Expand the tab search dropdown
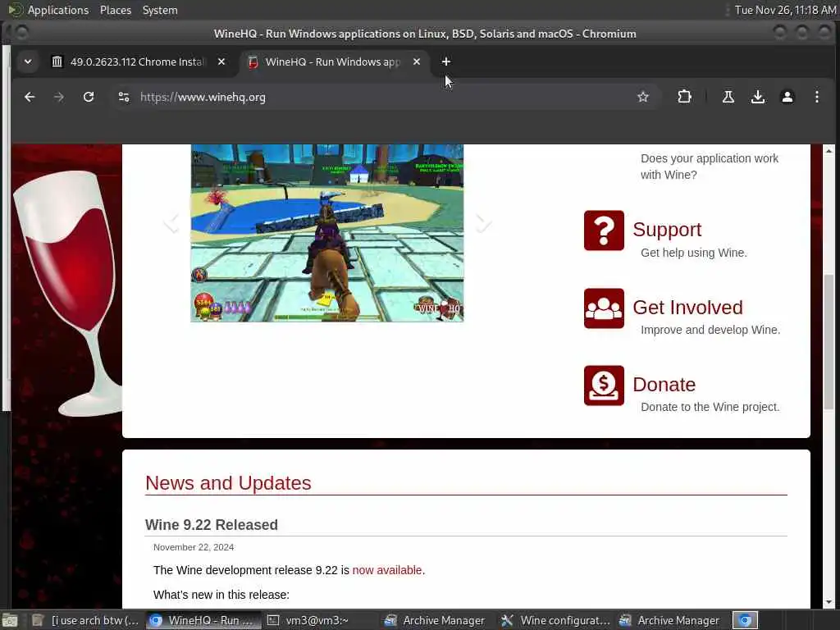Screen dimensions: 840x630 coord(28,62)
